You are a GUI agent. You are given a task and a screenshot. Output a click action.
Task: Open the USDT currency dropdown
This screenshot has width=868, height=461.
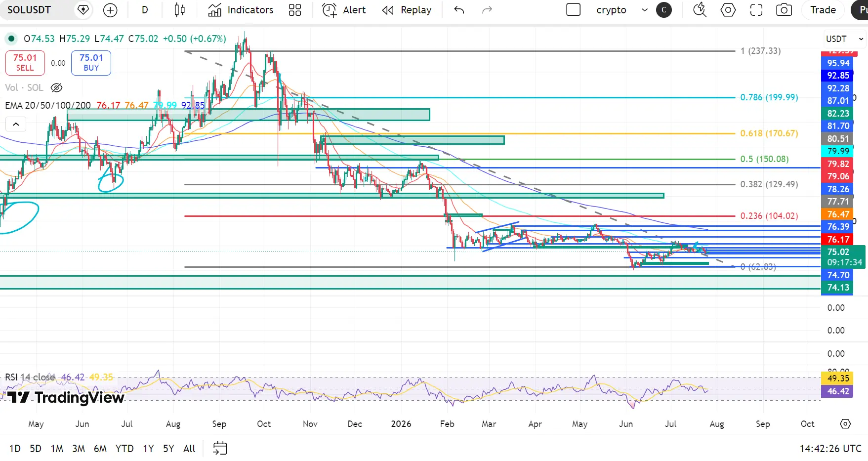pos(844,39)
